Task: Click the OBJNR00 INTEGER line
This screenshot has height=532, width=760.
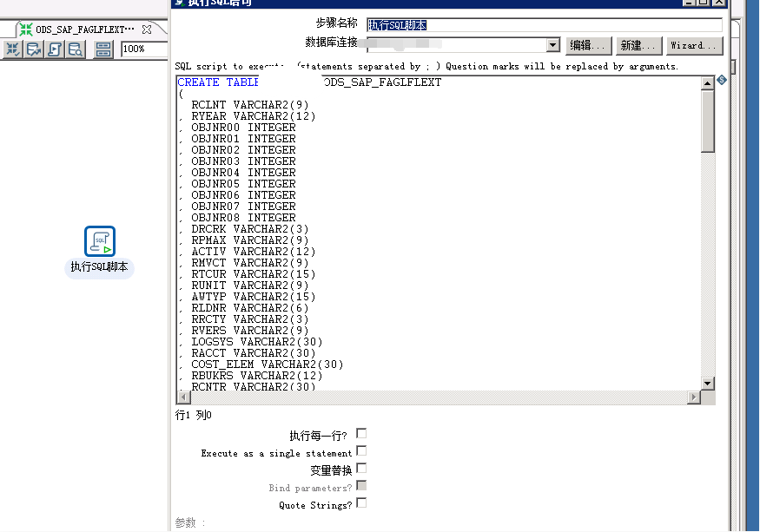Action: pos(243,128)
